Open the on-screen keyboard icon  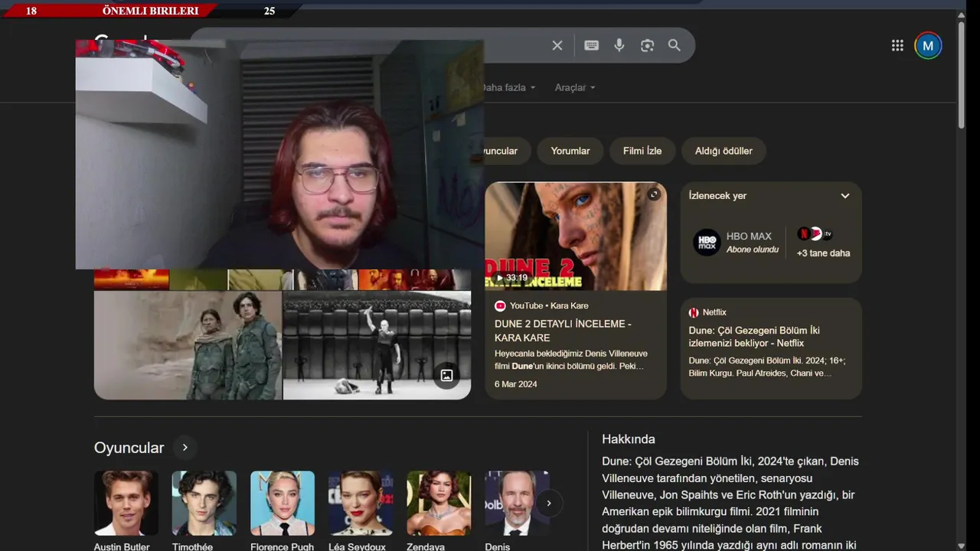(x=591, y=45)
